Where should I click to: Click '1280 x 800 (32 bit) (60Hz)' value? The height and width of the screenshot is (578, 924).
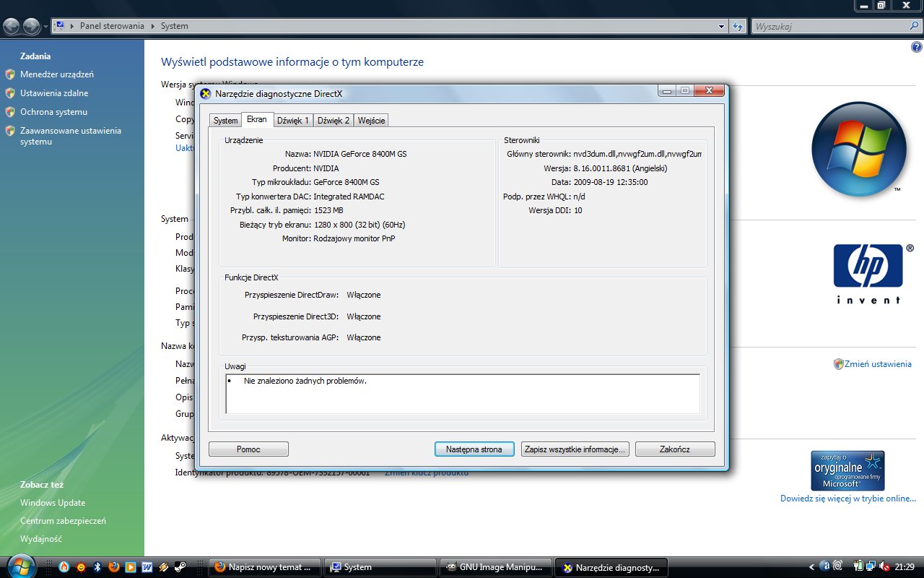(359, 225)
